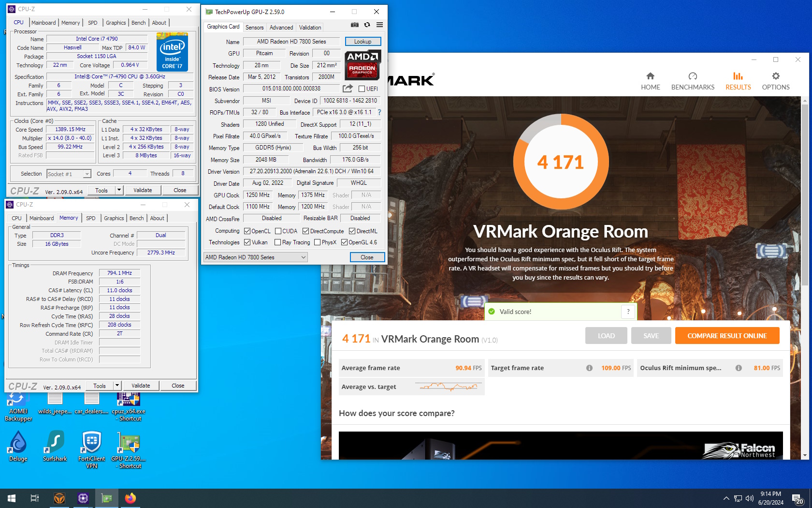Open the cpuz_x64.exe Shortcut desktop icon
Image resolution: width=812 pixels, height=508 pixels.
[129, 406]
